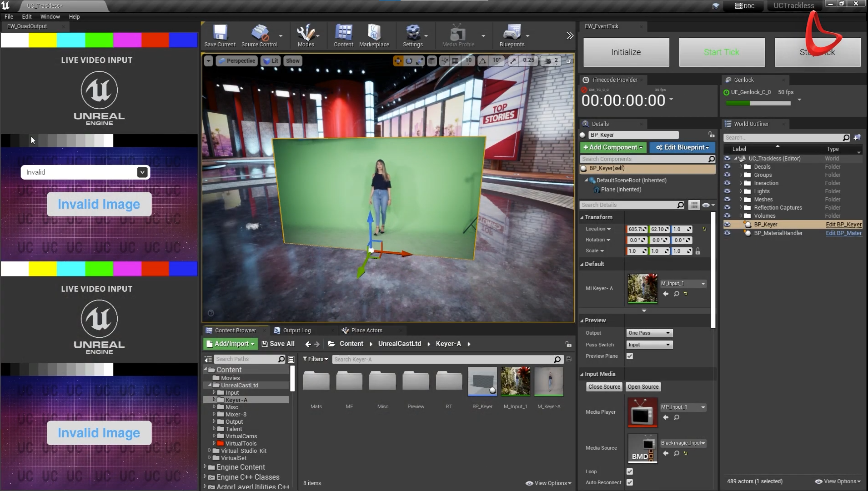Open the Marketplace toolbar icon
The image size is (868, 491).
click(x=374, y=36)
